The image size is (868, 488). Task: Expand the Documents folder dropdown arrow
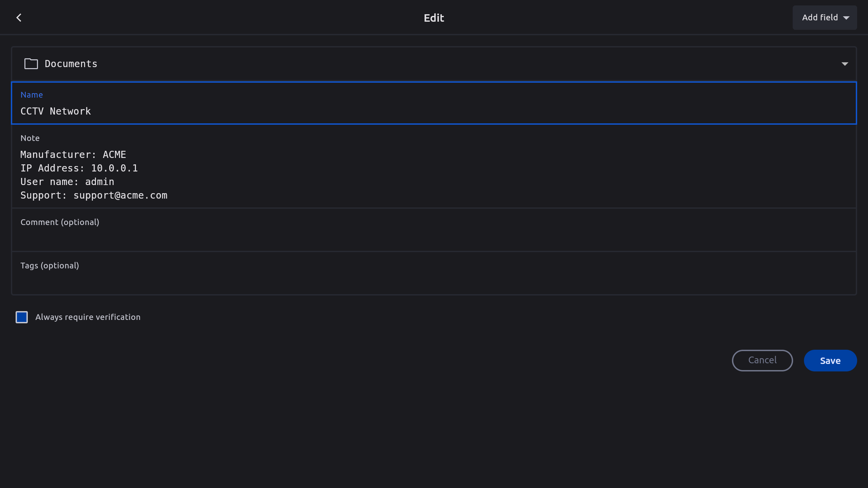845,64
